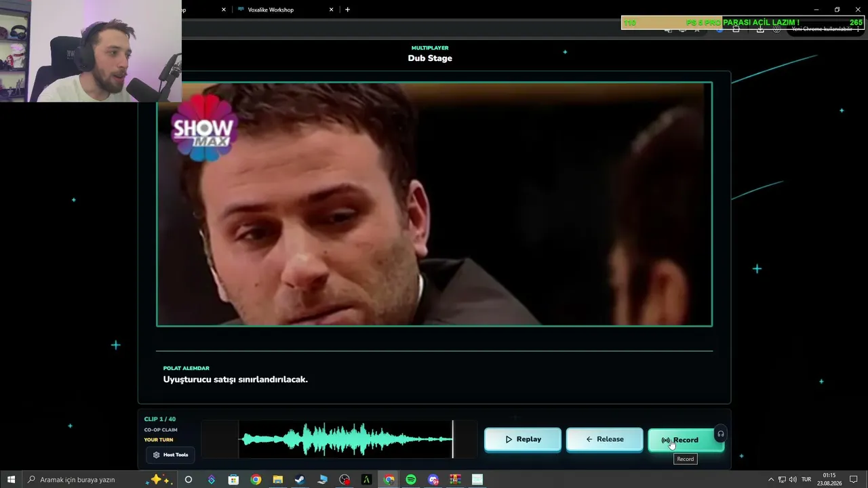This screenshot has width=868, height=488.
Task: Release the claimed clip
Action: [x=604, y=439]
